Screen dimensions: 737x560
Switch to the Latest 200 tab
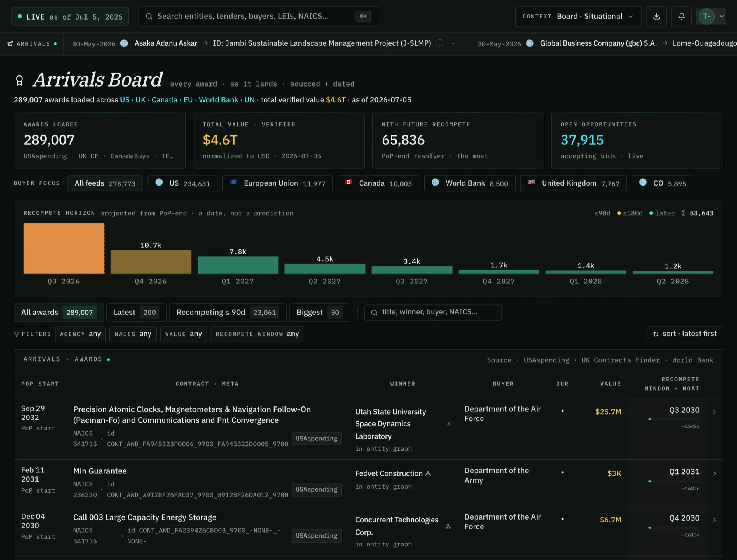tap(136, 313)
